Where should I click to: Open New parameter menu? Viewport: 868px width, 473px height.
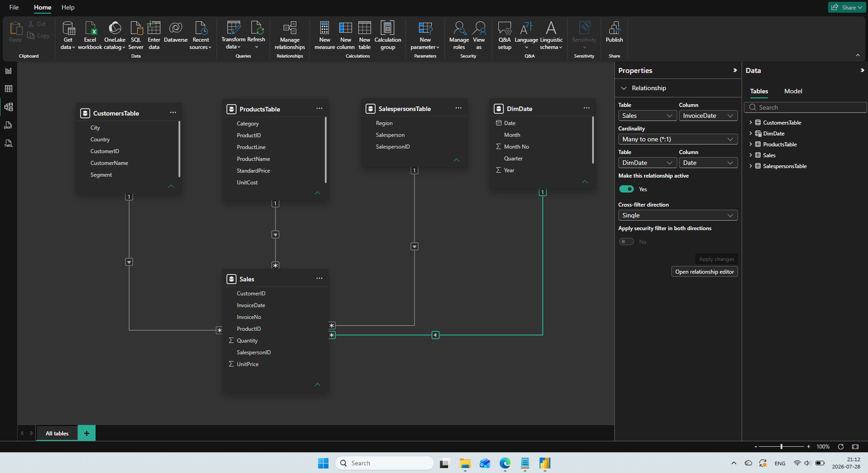click(425, 36)
